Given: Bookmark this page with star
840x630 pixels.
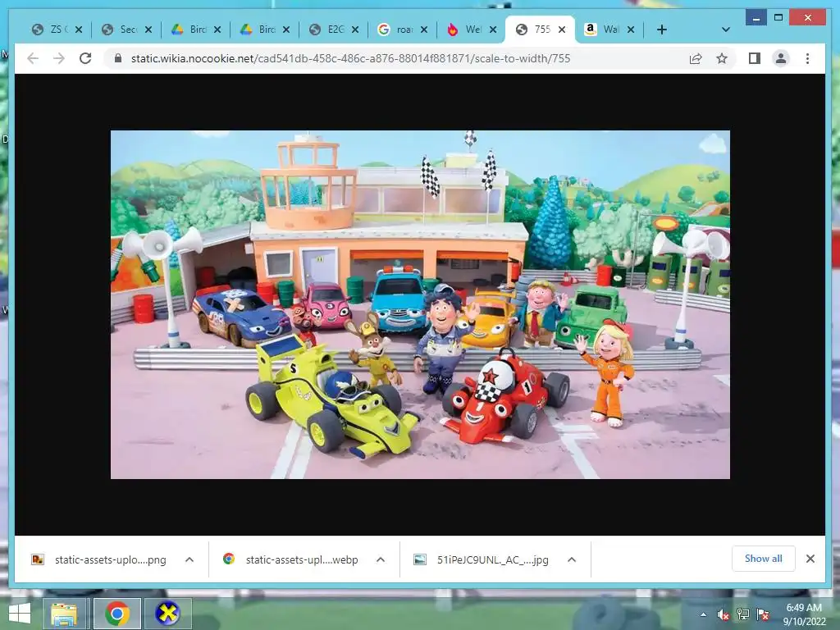Looking at the screenshot, I should [x=722, y=58].
